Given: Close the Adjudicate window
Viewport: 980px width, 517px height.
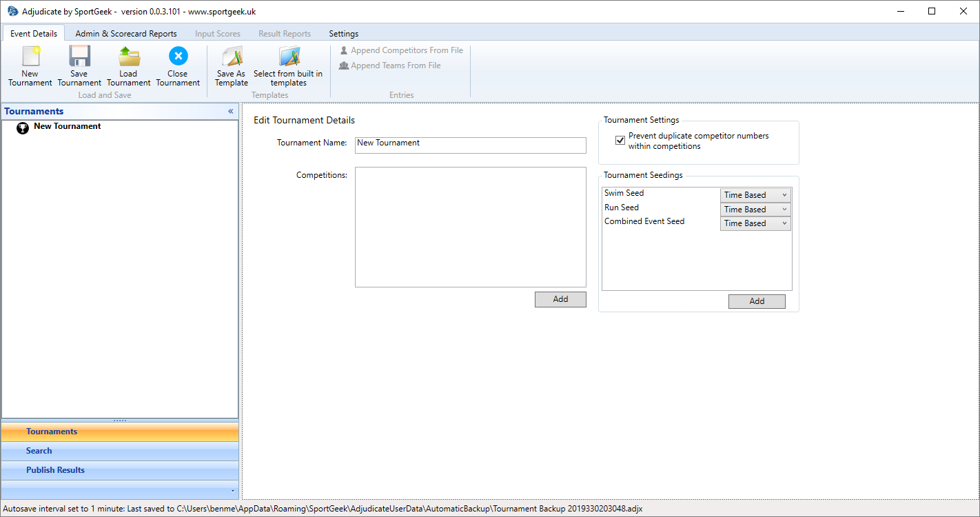Looking at the screenshot, I should (x=963, y=11).
